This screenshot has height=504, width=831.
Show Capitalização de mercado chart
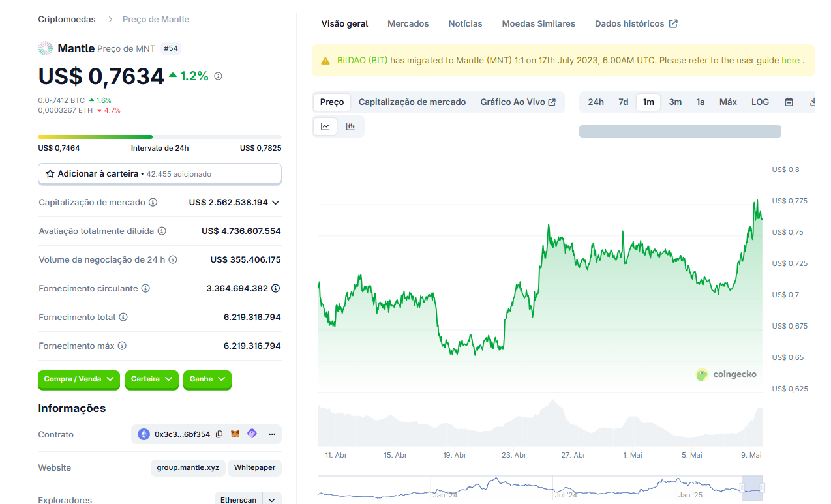412,102
